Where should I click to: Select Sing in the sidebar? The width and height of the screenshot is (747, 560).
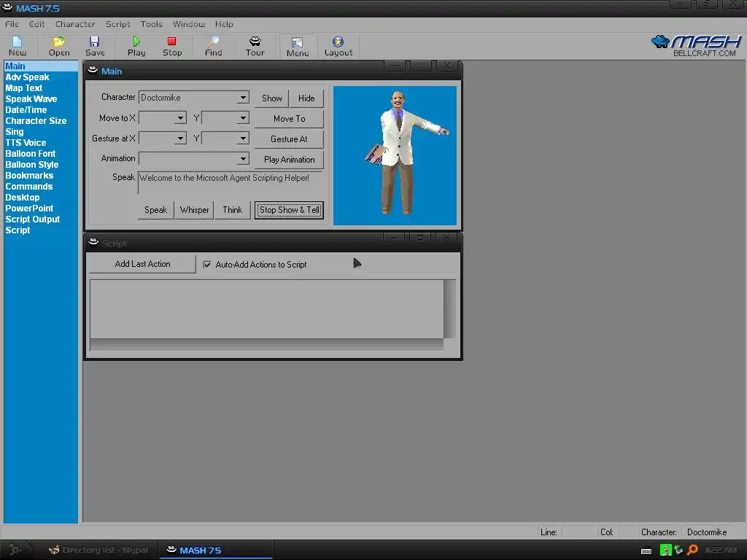[x=15, y=132]
